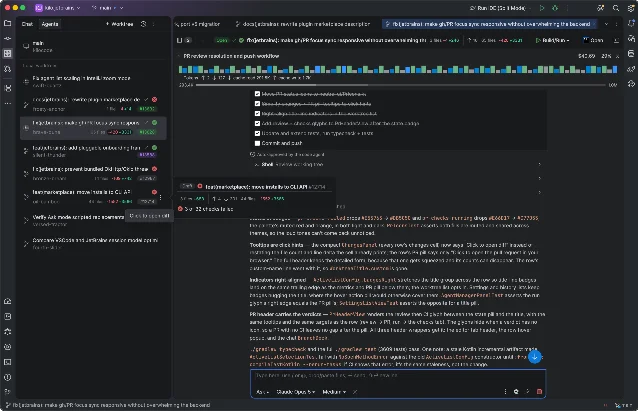Check the 'Commit and push' checkbox
Screen dimensions: 638x411
[257, 143]
